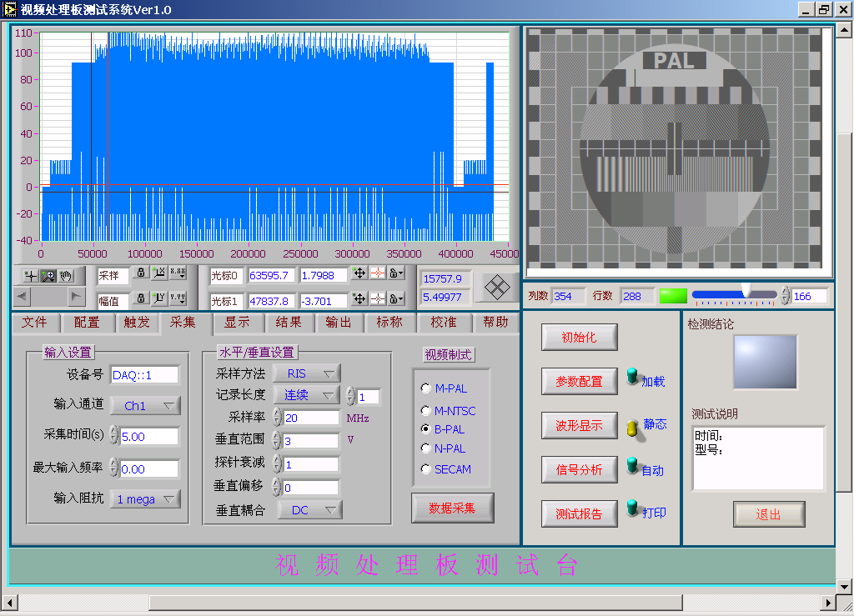Click the X autoscale icon for 采样 axis

[159, 273]
